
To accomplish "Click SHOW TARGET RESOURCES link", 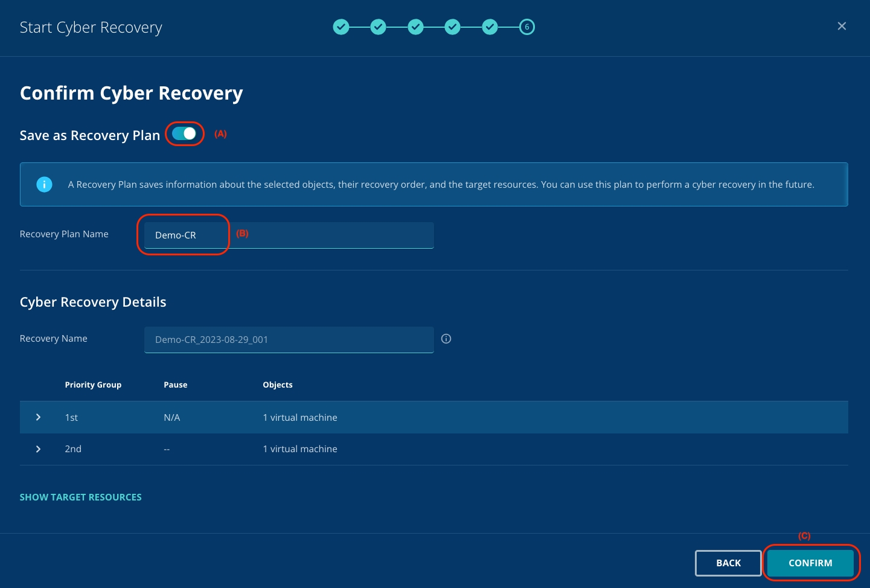I will point(81,497).
